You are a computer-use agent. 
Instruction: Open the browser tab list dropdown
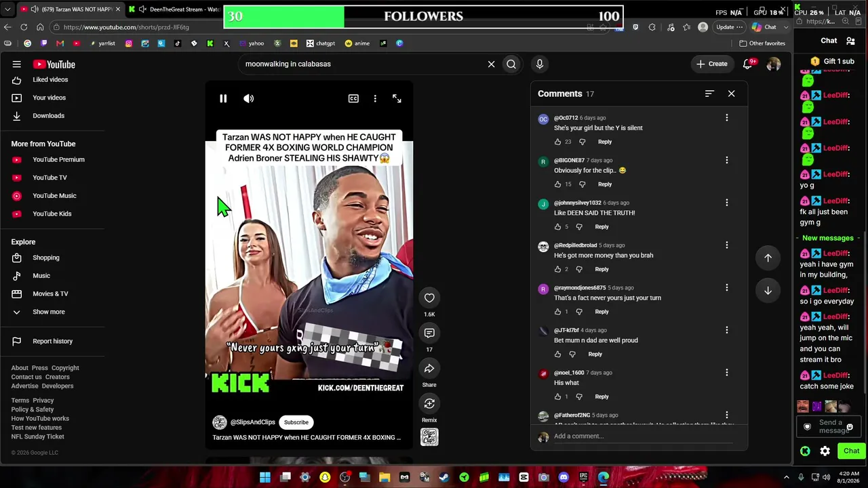point(7,9)
